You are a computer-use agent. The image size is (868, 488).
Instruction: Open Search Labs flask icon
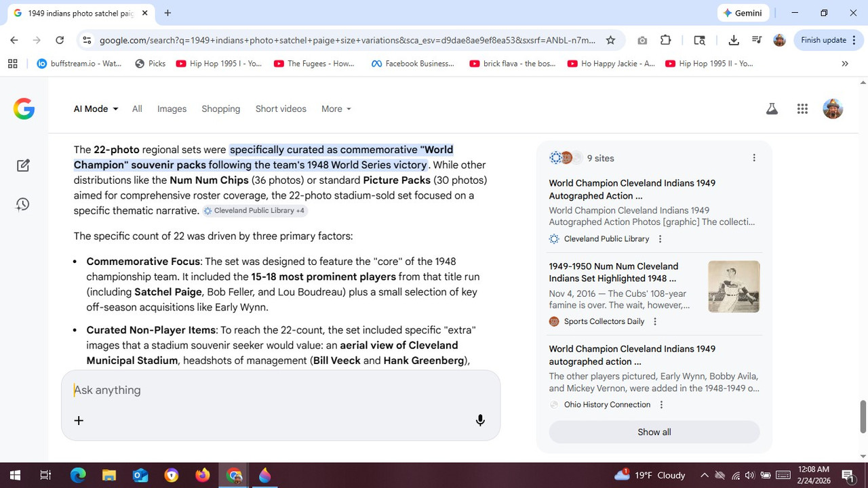pyautogui.click(x=772, y=108)
